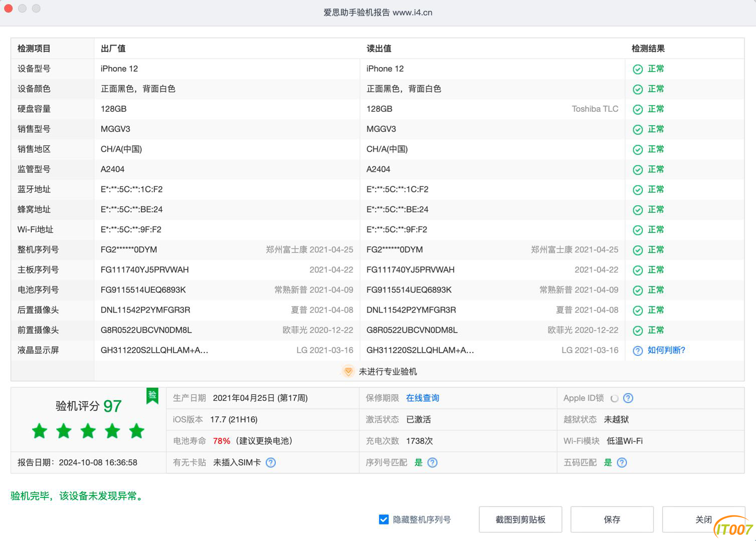Screen dimensions: 756x541
Task: Click the question icon in 液晶显示屏 row
Action: (x=638, y=351)
